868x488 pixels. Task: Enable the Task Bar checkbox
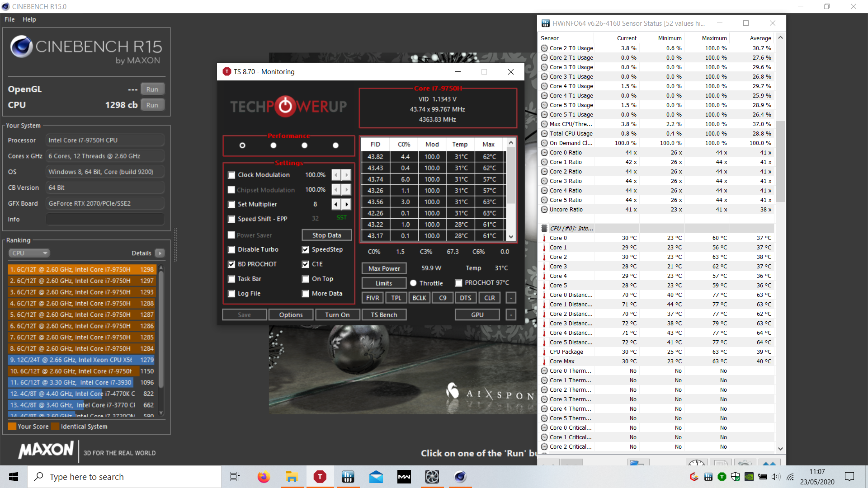[x=231, y=279]
